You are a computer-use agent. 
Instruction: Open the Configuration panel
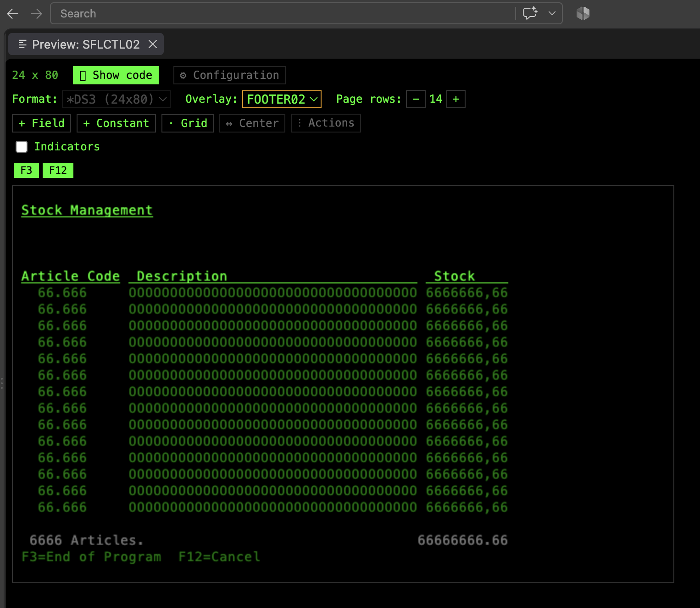[229, 75]
